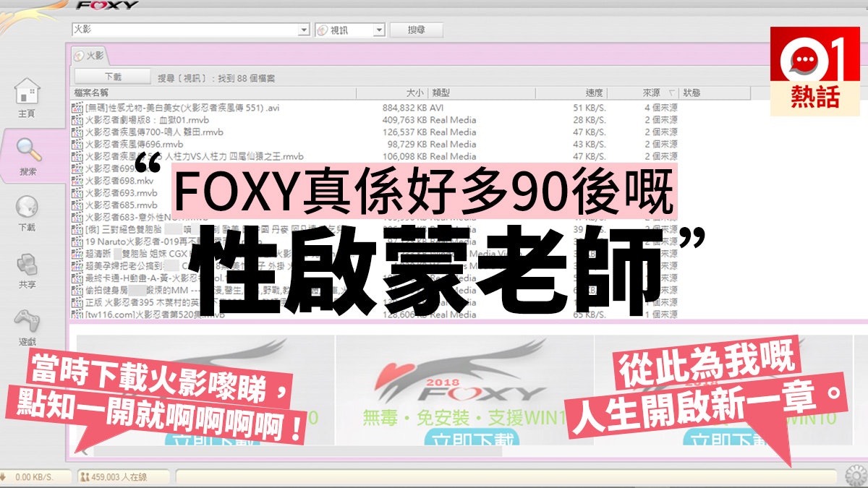Sort by the 檔案名稱 column header

93,93
